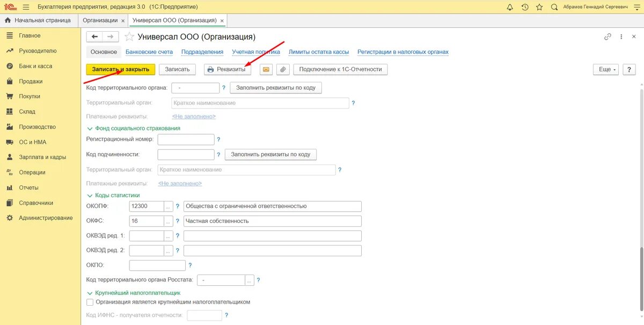644x325 pixels.
Task: Open help hint for ОКФС
Action: coord(177,221)
